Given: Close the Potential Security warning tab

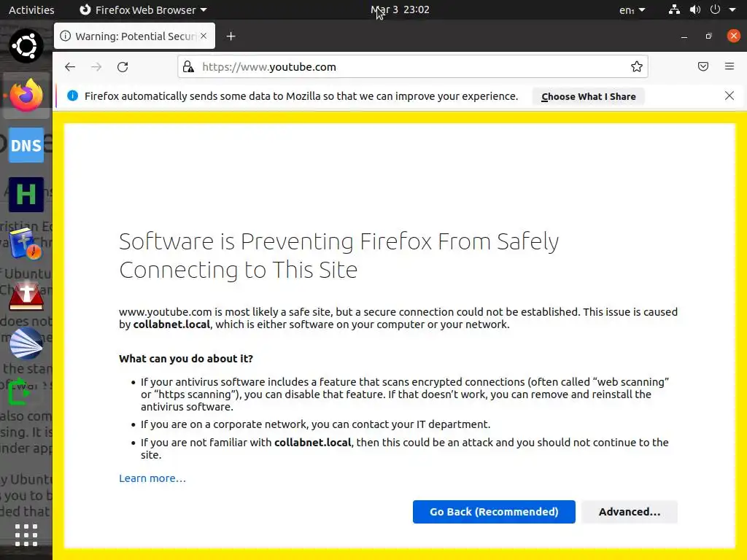Looking at the screenshot, I should pyautogui.click(x=204, y=36).
